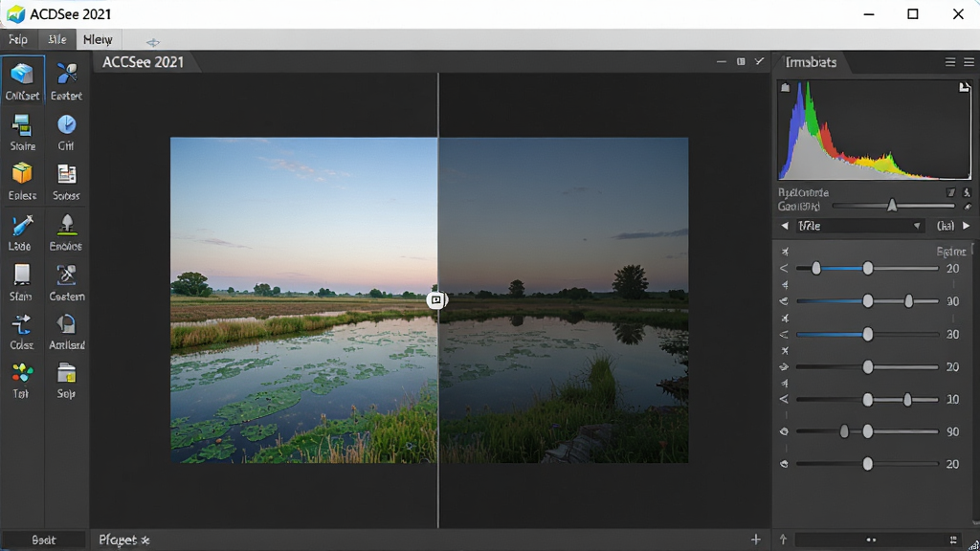This screenshot has height=551, width=980.
Task: Click the slider below the histogram
Action: (893, 206)
